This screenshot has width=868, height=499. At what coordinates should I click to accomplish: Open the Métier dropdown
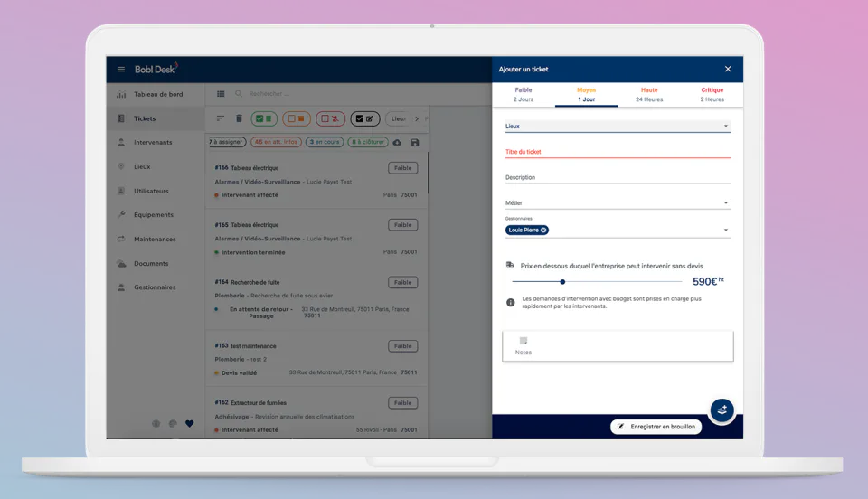(x=618, y=203)
